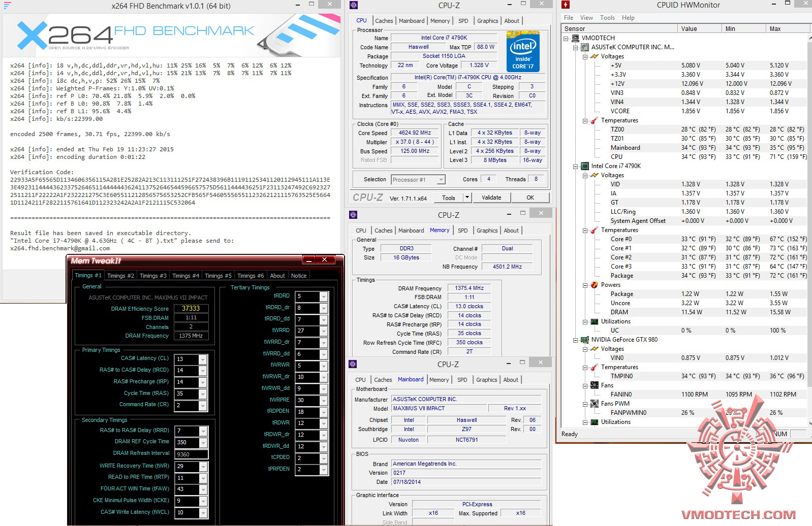
Task: Open the Cycle Time (tRAS) dropdown in Mem TweakIt
Action: [x=203, y=394]
